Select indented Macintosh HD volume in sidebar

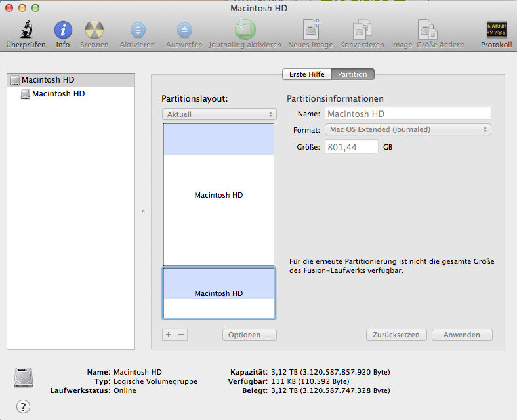click(71, 94)
